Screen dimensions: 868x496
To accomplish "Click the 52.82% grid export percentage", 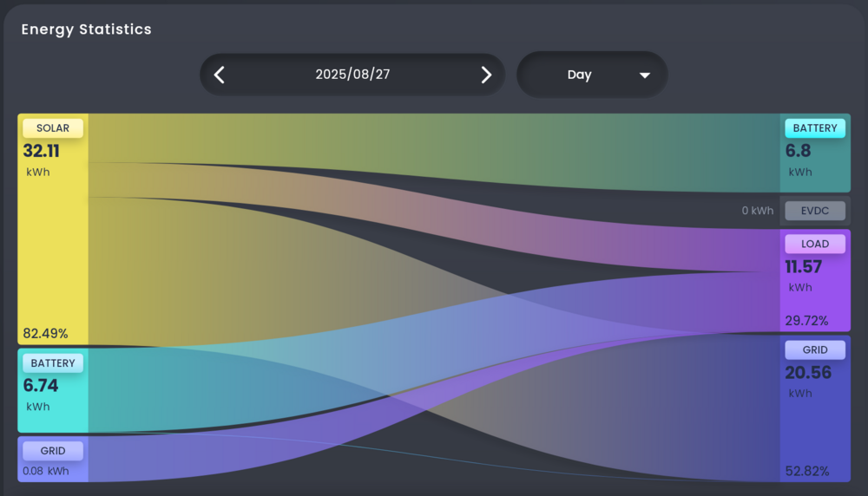I will [x=806, y=472].
